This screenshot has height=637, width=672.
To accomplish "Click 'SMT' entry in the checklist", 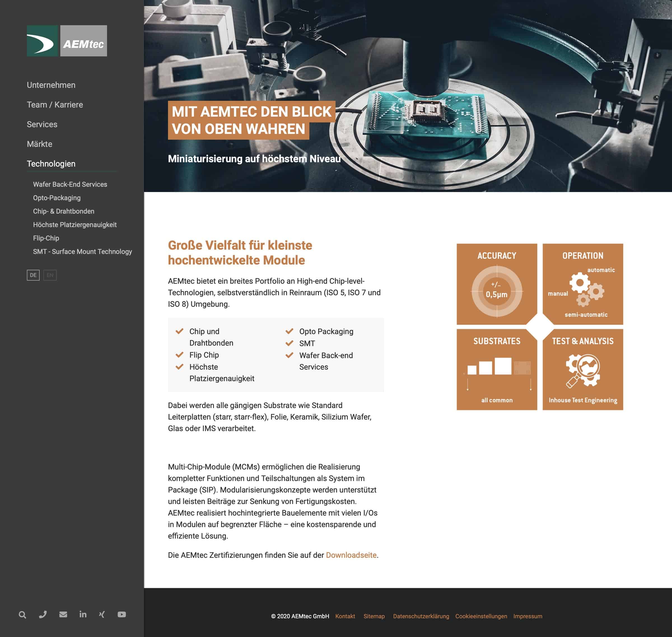I will (307, 343).
